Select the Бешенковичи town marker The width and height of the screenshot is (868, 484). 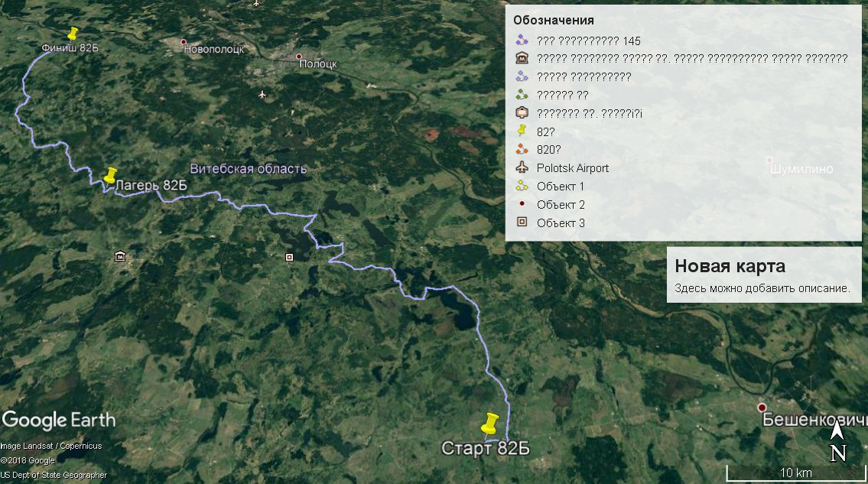[x=762, y=408]
